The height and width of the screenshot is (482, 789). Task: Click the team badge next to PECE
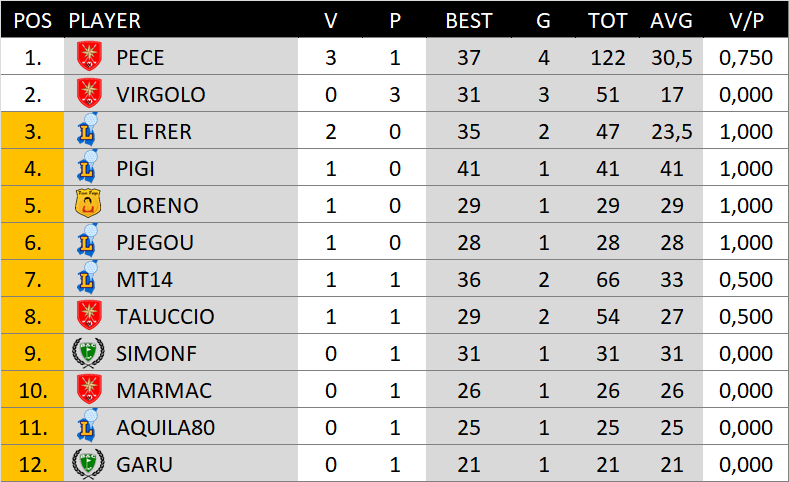click(89, 57)
